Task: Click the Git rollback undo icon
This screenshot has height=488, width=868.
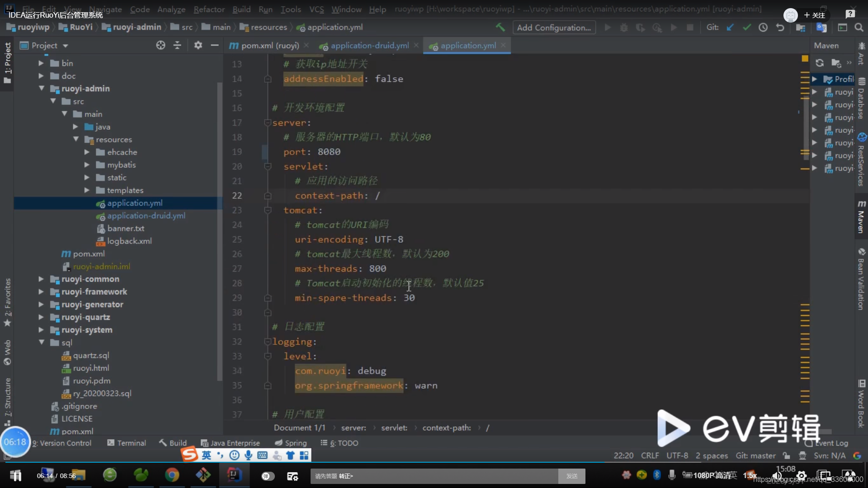Action: coord(780,28)
